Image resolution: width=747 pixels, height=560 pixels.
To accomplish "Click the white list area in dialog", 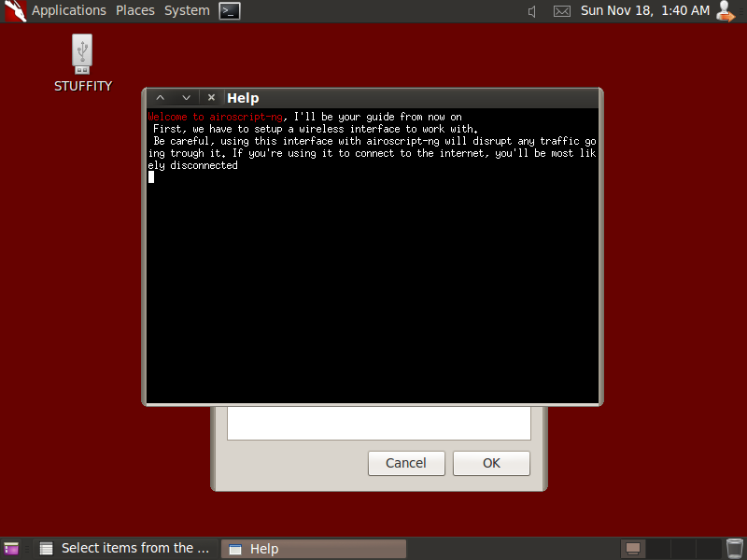I will (x=379, y=423).
